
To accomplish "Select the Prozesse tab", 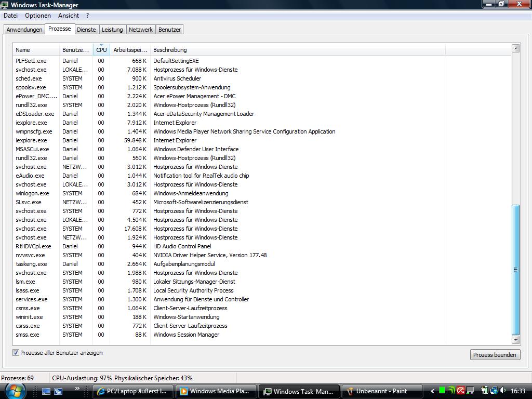I will [59, 29].
